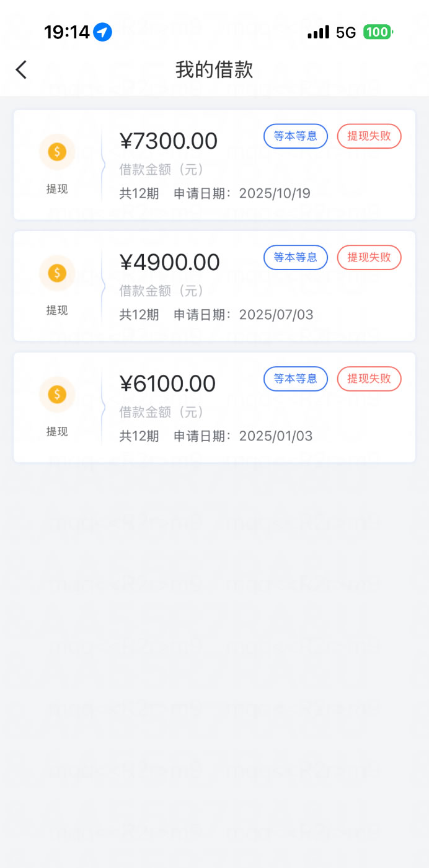429x868 pixels.
Task: Tap 提现失败 tag on ¥6100.00 loan
Action: (x=369, y=379)
